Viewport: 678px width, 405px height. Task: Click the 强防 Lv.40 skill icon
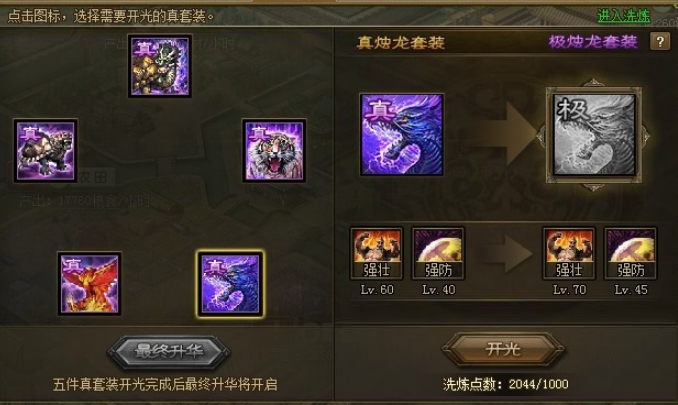[x=438, y=253]
